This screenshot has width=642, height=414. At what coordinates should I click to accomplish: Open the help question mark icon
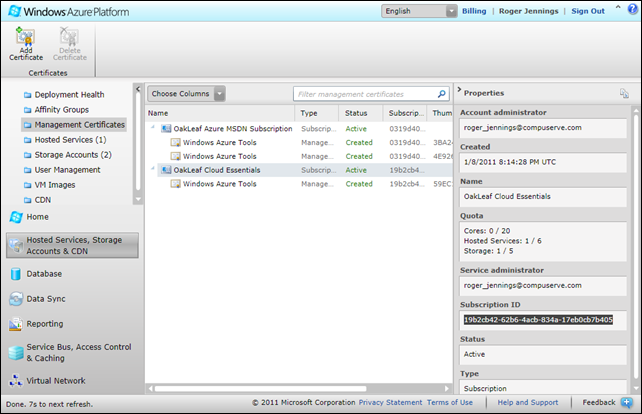click(x=633, y=9)
